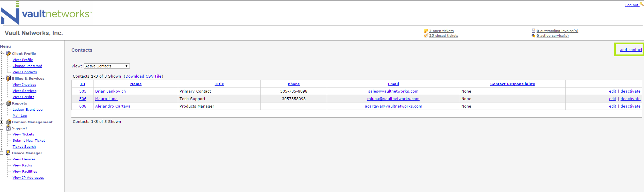644x192 pixels.
Task: Open View IP Addresses link
Action: (28, 178)
